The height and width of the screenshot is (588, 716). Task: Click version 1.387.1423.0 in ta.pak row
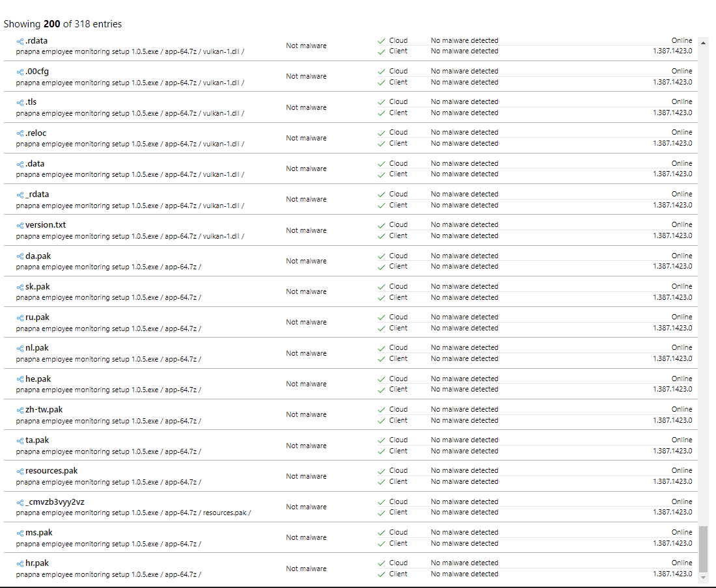click(x=672, y=451)
